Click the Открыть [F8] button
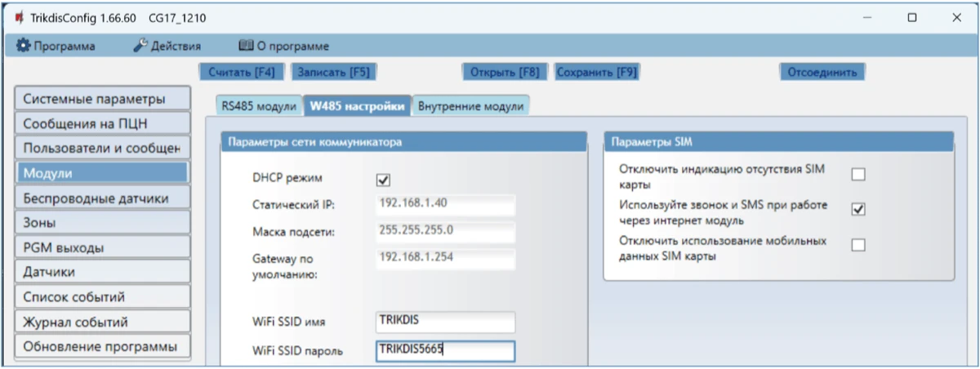This screenshot has width=980, height=369. pyautogui.click(x=505, y=72)
